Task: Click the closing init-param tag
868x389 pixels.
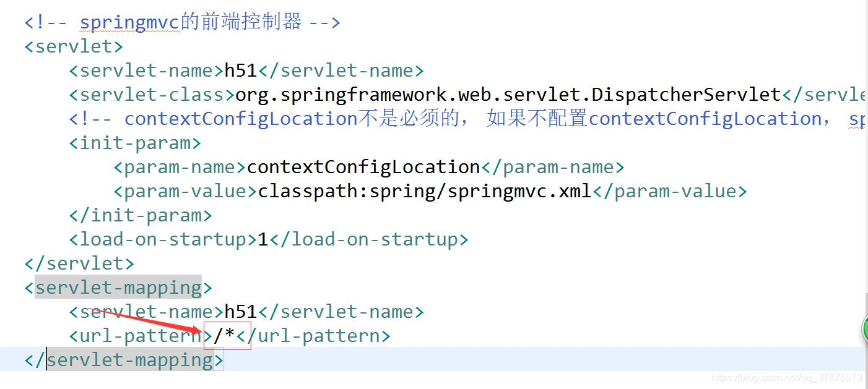Action: tap(140, 215)
